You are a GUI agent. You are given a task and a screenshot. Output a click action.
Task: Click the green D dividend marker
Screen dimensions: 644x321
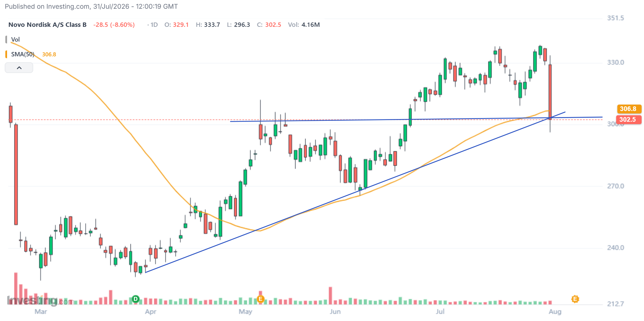136,299
